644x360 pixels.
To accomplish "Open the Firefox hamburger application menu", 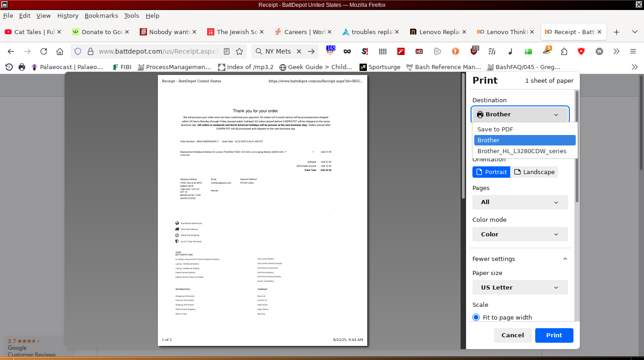I will 633,51.
